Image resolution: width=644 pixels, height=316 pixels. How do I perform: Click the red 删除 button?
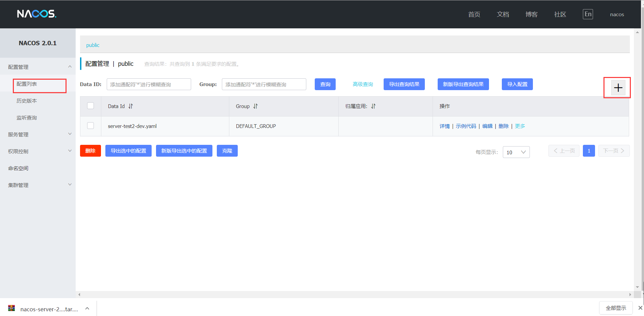click(x=91, y=151)
